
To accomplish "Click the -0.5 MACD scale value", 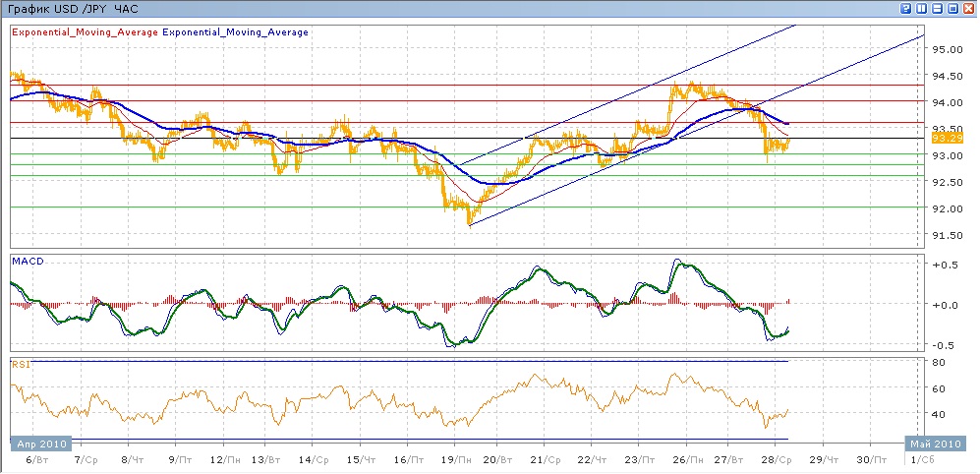I will pos(942,345).
